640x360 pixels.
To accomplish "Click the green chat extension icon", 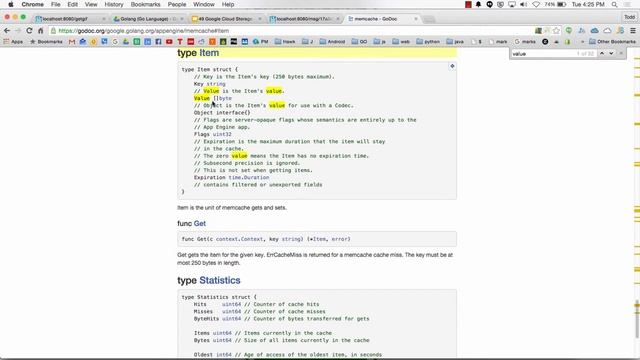I will tap(569, 31).
